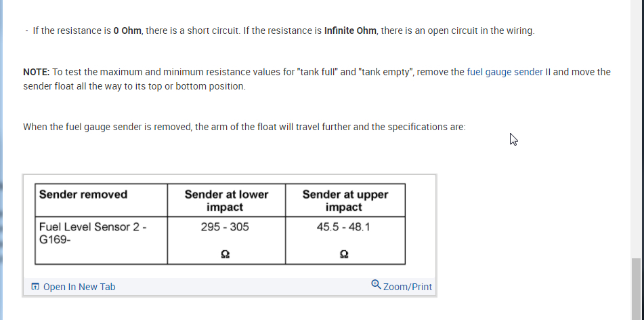Image resolution: width=644 pixels, height=320 pixels.
Task: Click the Sender at lower impact header
Action: (226, 200)
